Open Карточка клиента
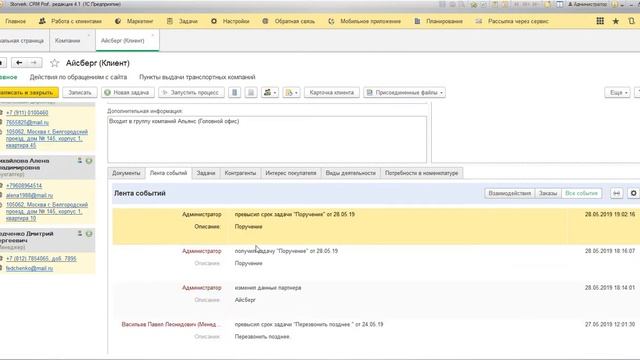The width and height of the screenshot is (640, 360). click(x=332, y=93)
